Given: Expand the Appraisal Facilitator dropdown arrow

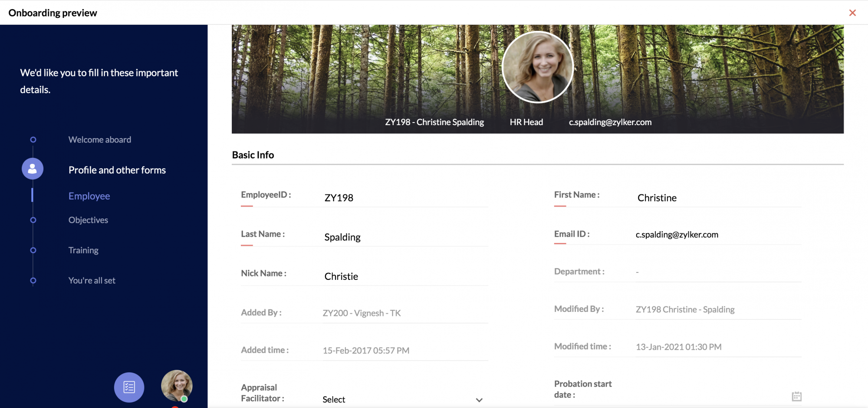Looking at the screenshot, I should tap(479, 400).
